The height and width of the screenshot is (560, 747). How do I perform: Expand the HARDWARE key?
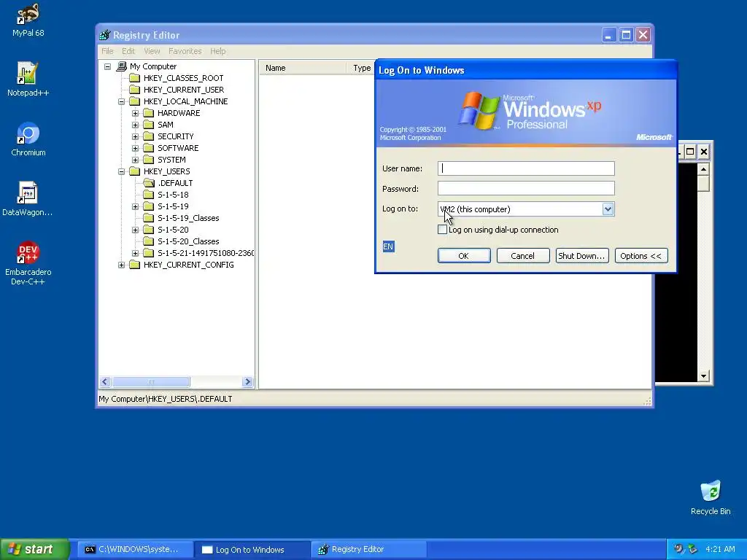[135, 113]
